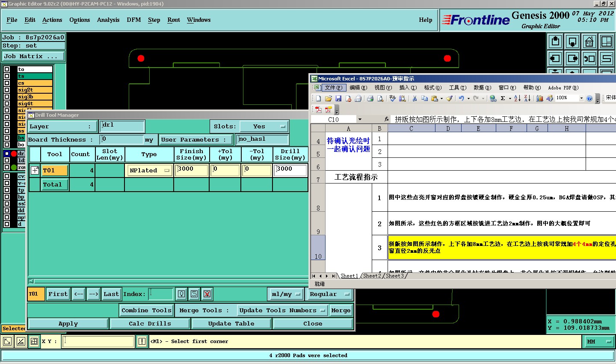The height and width of the screenshot is (364, 616).
Task: Open the MM units dropdown
Action: pyautogui.click(x=598, y=341)
